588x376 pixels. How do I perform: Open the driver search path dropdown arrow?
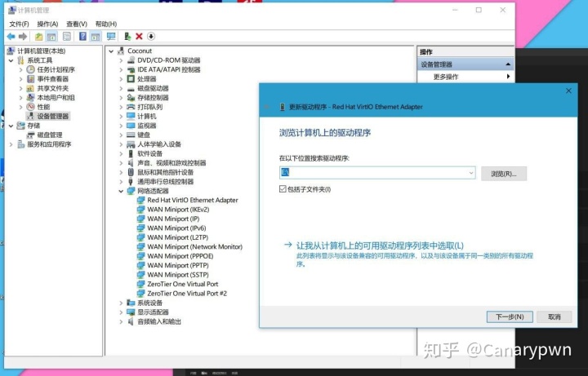tap(471, 173)
